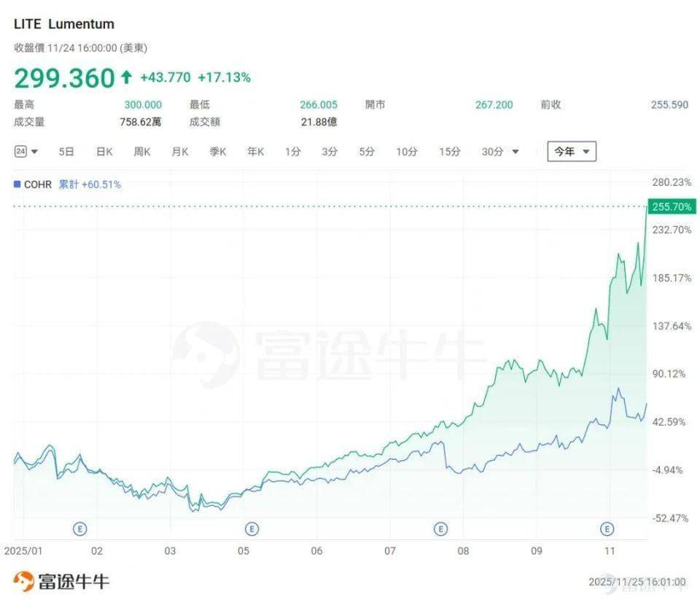
Task: Click the August earnings E marker
Action: point(440,528)
